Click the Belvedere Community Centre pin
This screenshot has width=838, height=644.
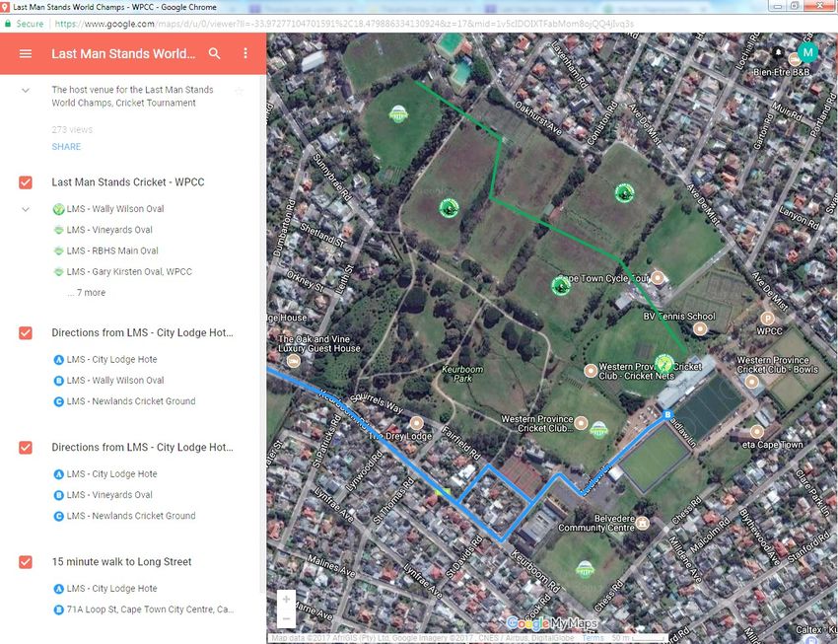[643, 523]
